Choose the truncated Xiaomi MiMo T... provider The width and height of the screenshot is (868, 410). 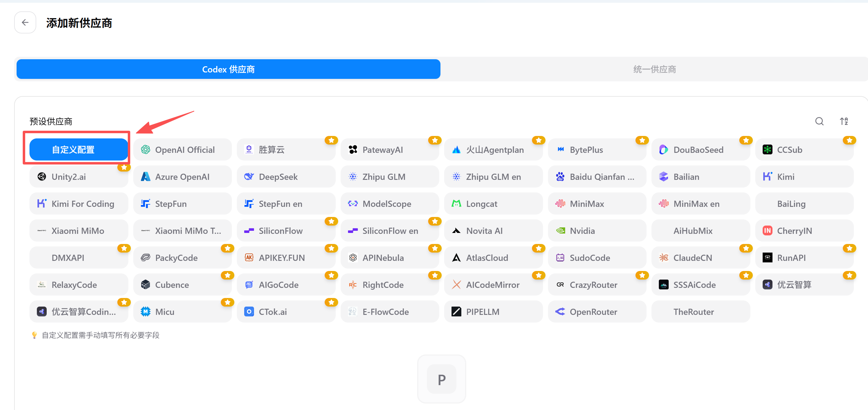point(182,230)
